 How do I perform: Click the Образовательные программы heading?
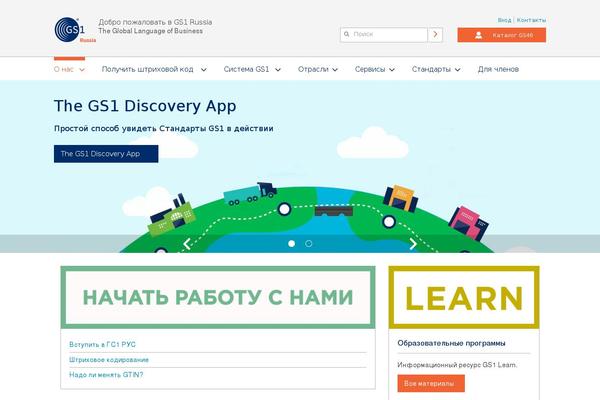coord(451,343)
